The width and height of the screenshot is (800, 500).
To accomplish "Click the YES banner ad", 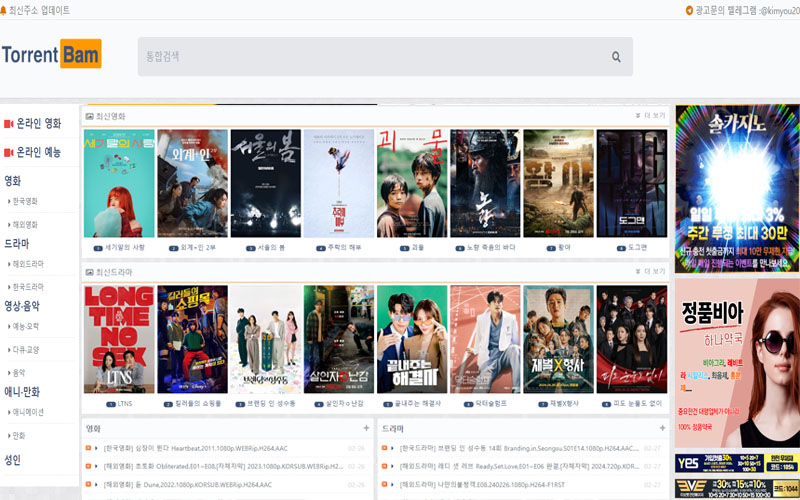I will (x=737, y=463).
